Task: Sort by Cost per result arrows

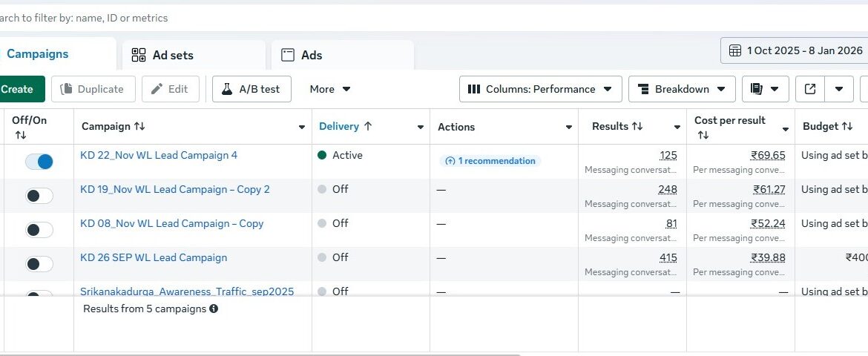Action: pyautogui.click(x=703, y=135)
